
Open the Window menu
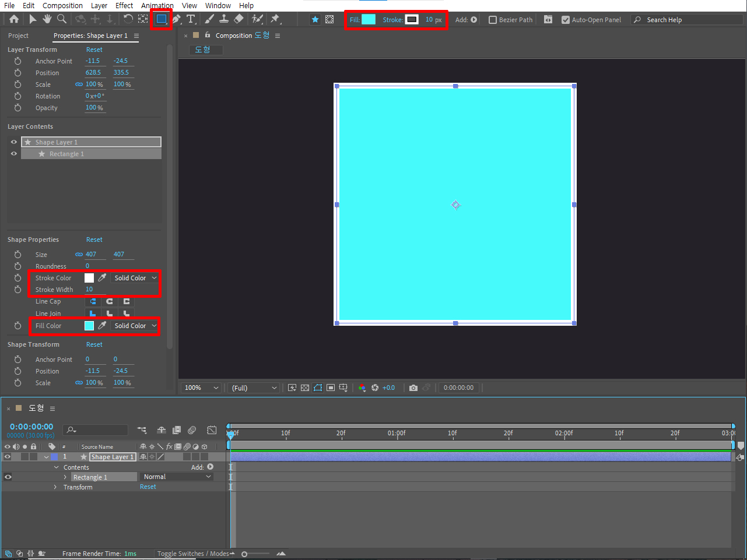click(x=218, y=5)
